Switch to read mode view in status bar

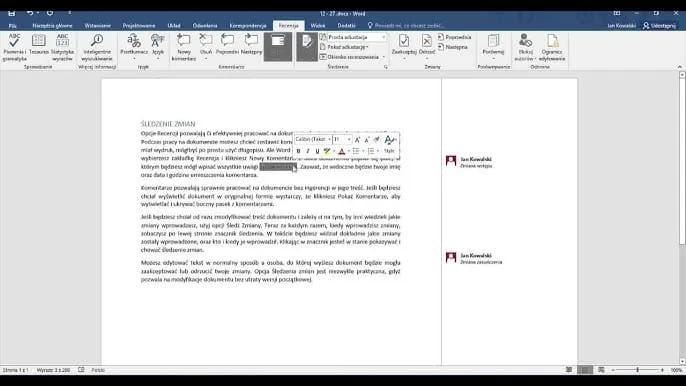(x=568, y=370)
